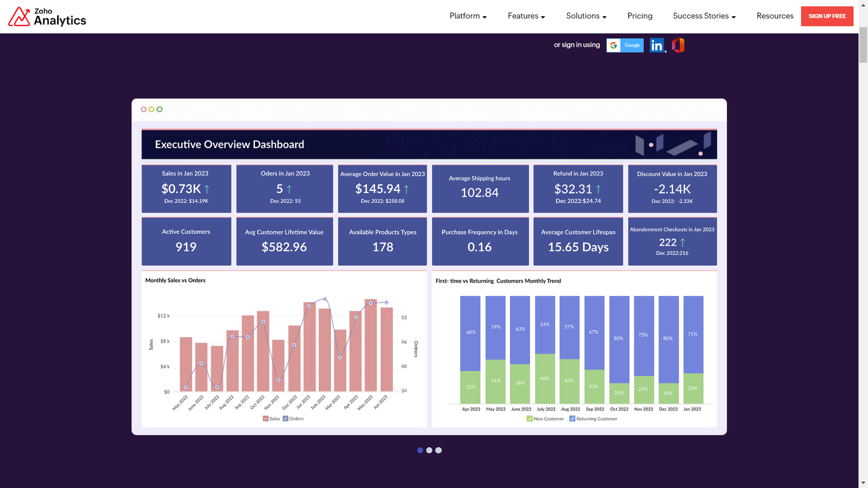Toggle the New Customer legend checkbox

(529, 419)
